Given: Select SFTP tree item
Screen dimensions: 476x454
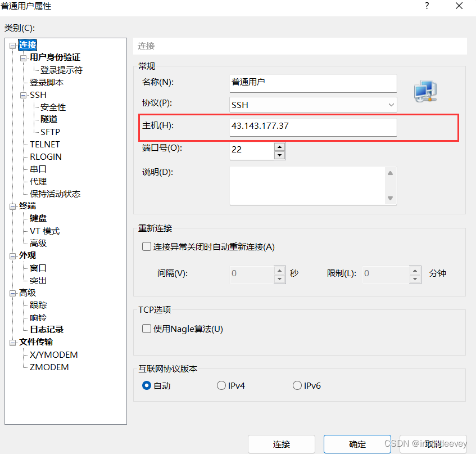Looking at the screenshot, I should point(50,132).
